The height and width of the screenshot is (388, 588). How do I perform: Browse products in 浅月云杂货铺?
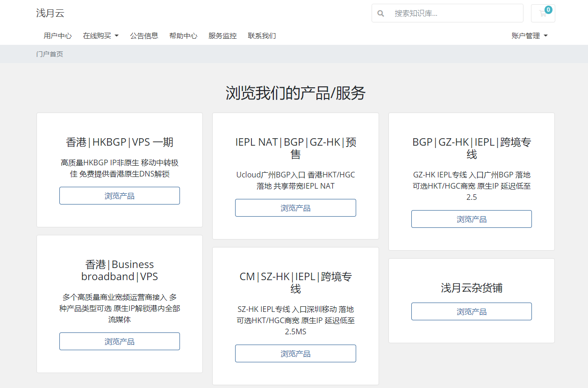(x=471, y=311)
